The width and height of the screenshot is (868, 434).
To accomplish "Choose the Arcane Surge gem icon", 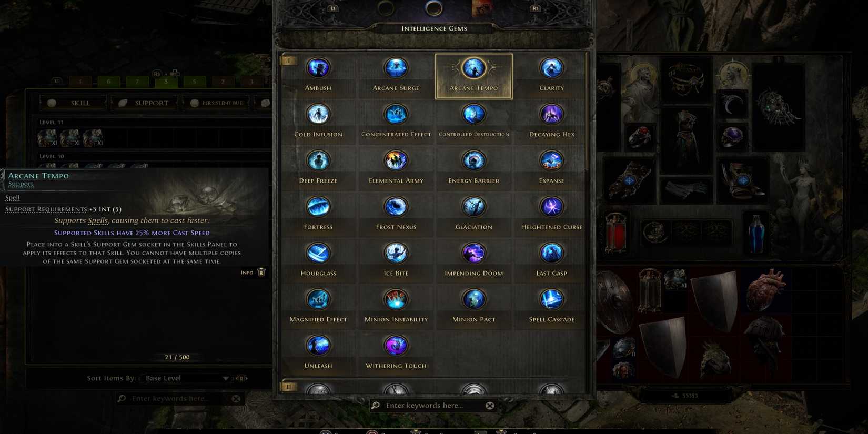I will coord(396,68).
